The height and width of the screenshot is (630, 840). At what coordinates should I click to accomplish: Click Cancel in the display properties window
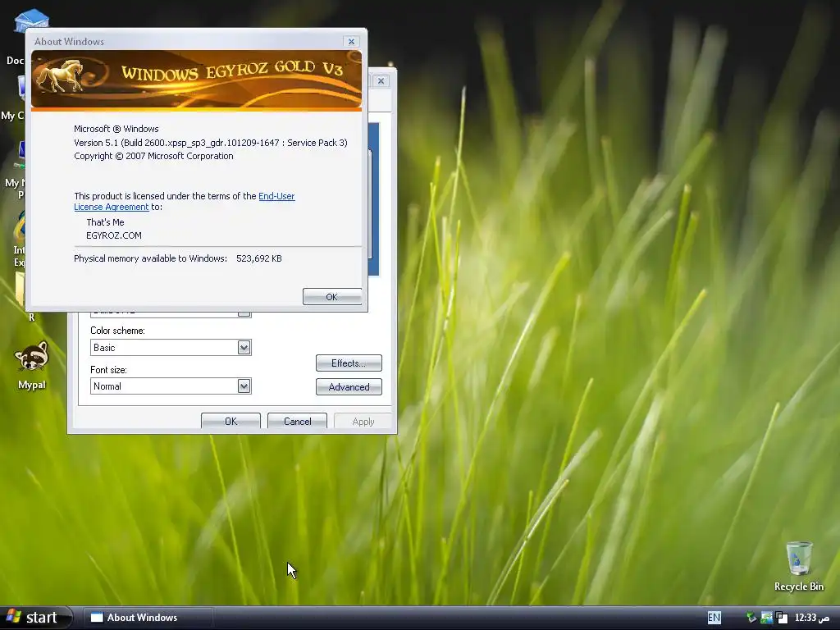297,421
